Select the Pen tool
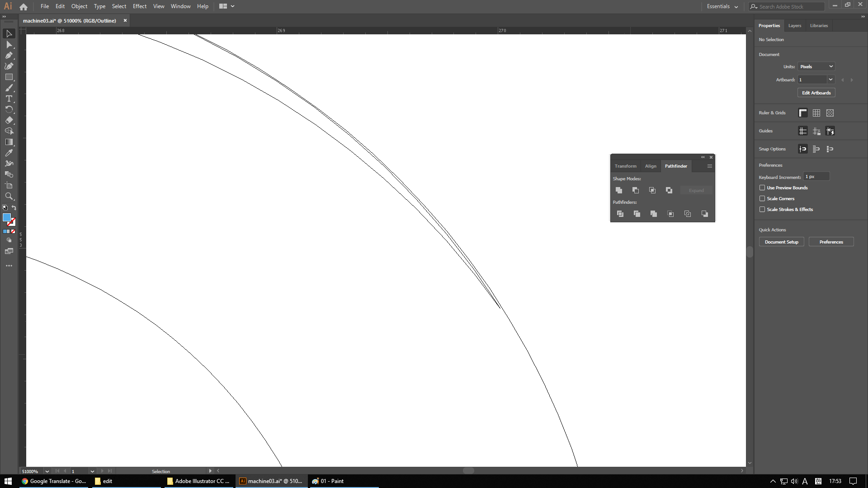The image size is (868, 488). (x=9, y=56)
